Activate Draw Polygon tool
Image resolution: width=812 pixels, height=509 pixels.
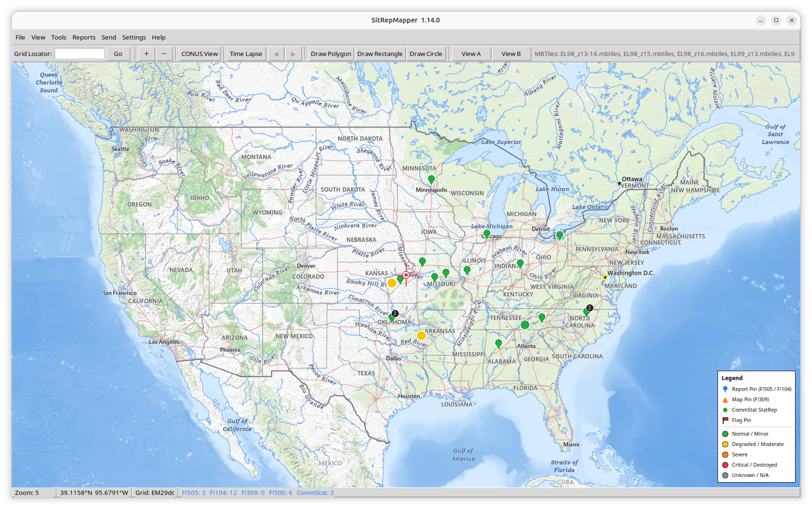tap(331, 54)
